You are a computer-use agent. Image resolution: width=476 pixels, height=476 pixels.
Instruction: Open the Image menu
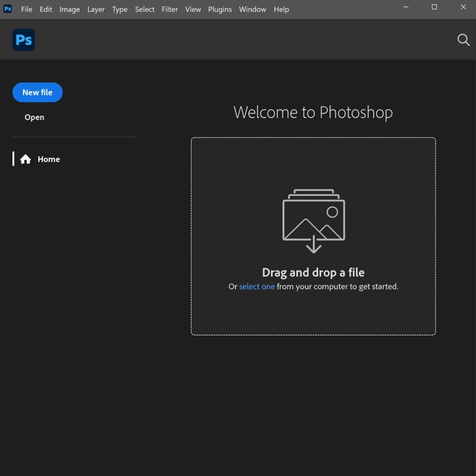tap(70, 9)
